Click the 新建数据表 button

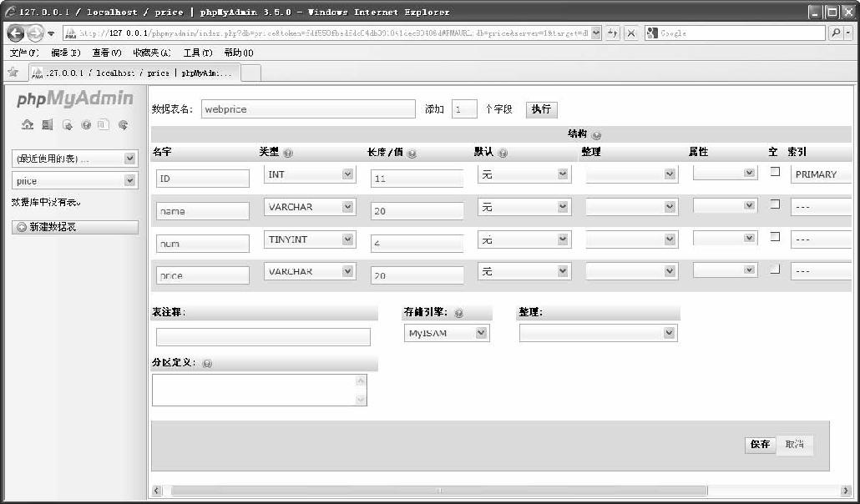[x=75, y=227]
